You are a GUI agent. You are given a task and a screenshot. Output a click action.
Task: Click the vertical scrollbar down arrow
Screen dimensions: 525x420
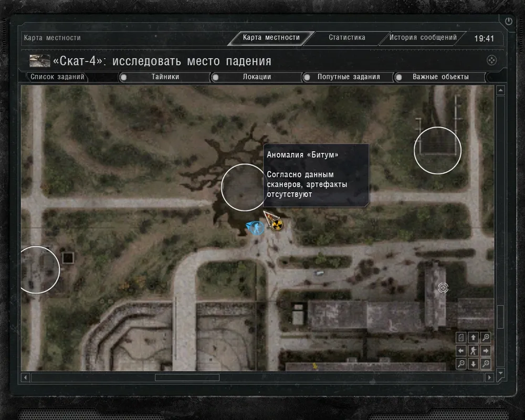point(500,373)
